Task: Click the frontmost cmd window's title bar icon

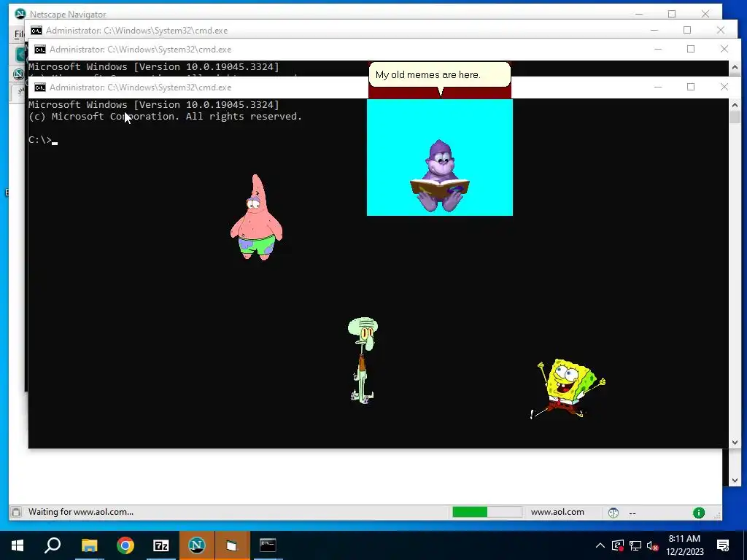Action: pyautogui.click(x=40, y=87)
